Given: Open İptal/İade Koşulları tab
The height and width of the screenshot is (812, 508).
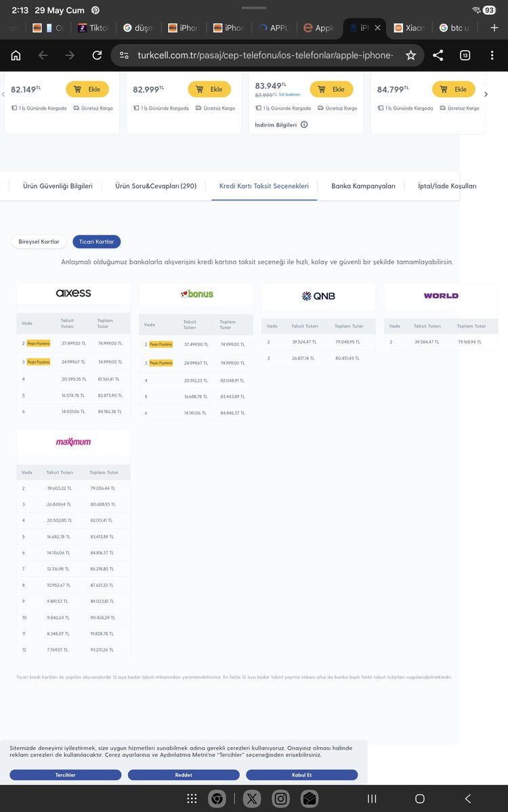Looking at the screenshot, I should (x=447, y=185).
